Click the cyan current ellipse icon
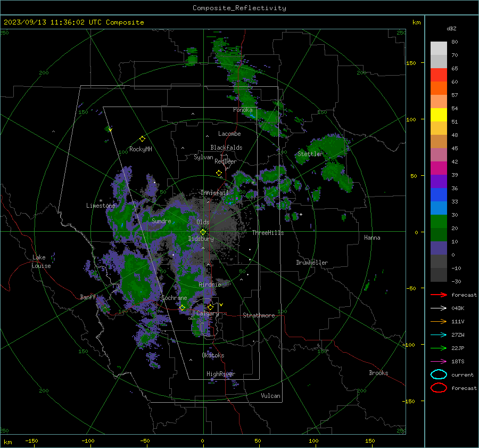The width and height of the screenshot is (479, 448). tap(439, 374)
